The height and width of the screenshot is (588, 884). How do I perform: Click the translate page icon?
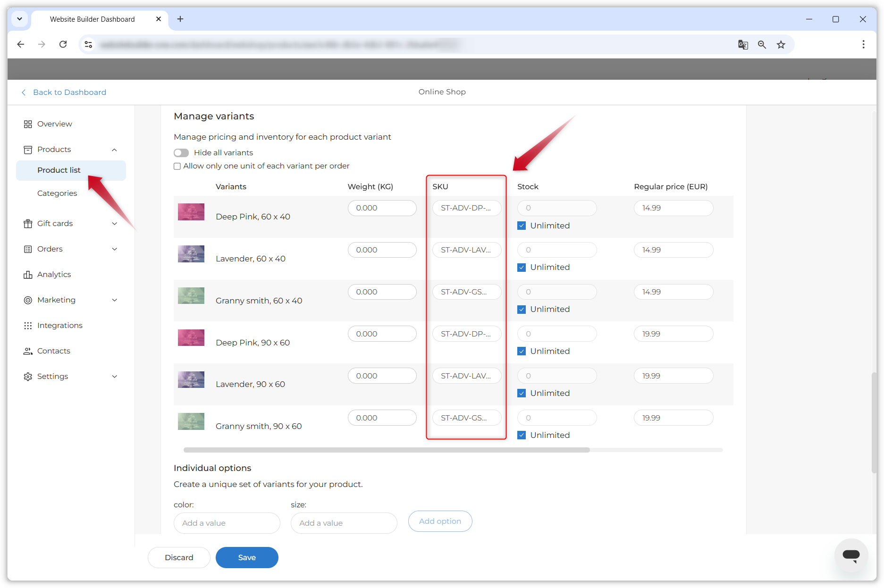tap(743, 44)
